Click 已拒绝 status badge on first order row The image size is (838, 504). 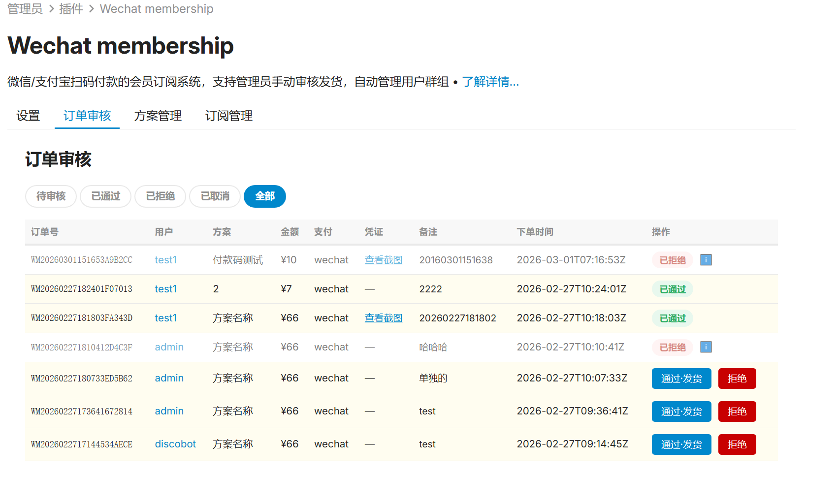click(673, 260)
